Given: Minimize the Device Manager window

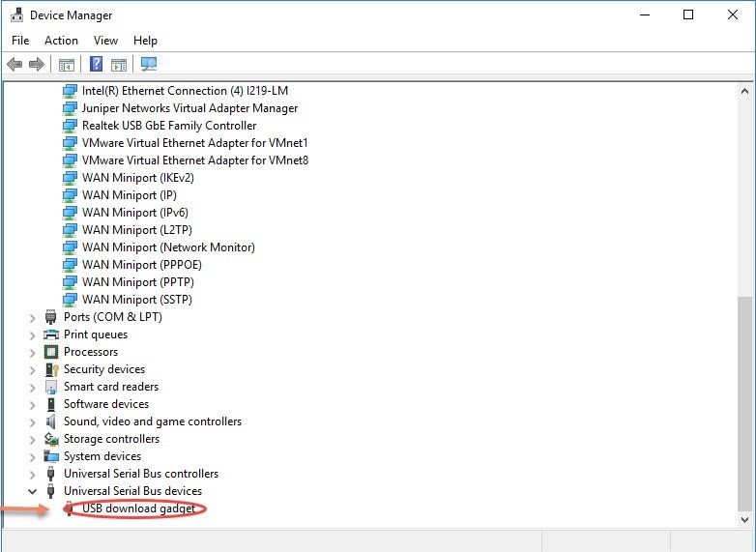Looking at the screenshot, I should tap(645, 15).
